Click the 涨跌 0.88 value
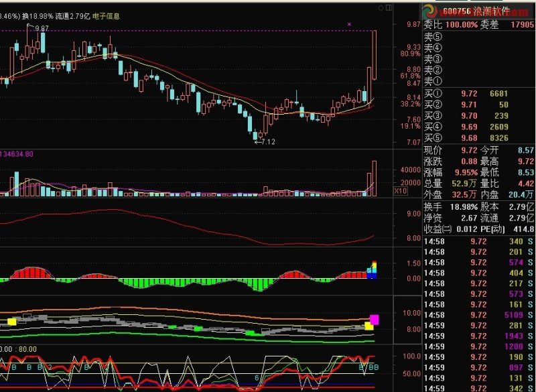 468,161
